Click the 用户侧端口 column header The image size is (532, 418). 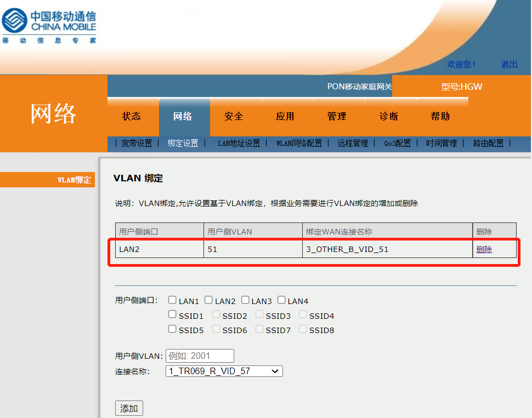click(160, 232)
